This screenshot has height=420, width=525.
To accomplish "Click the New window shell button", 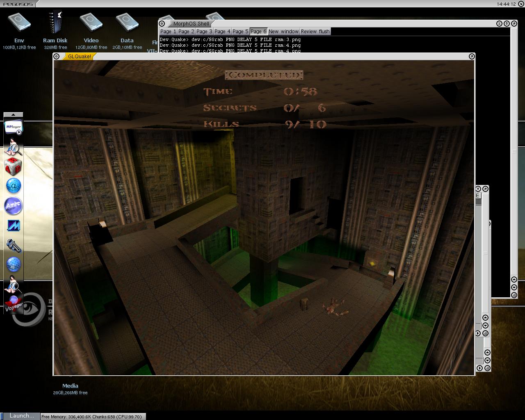I will pos(283,32).
